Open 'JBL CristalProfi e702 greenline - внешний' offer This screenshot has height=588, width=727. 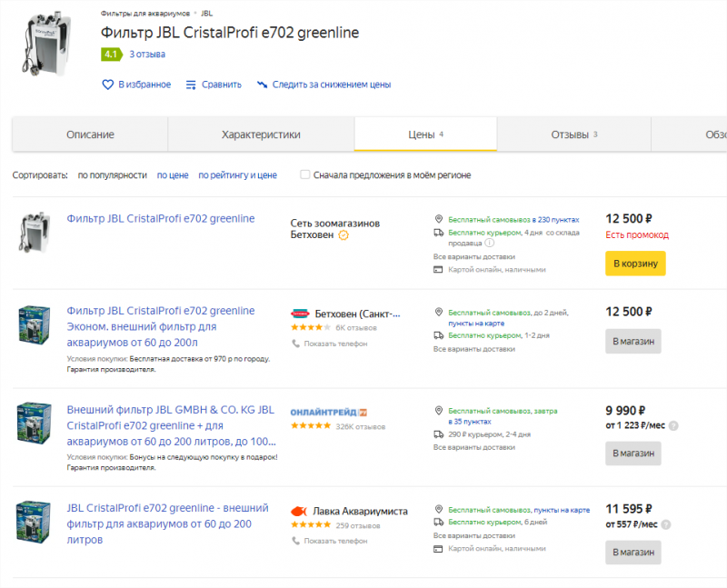[x=167, y=524]
